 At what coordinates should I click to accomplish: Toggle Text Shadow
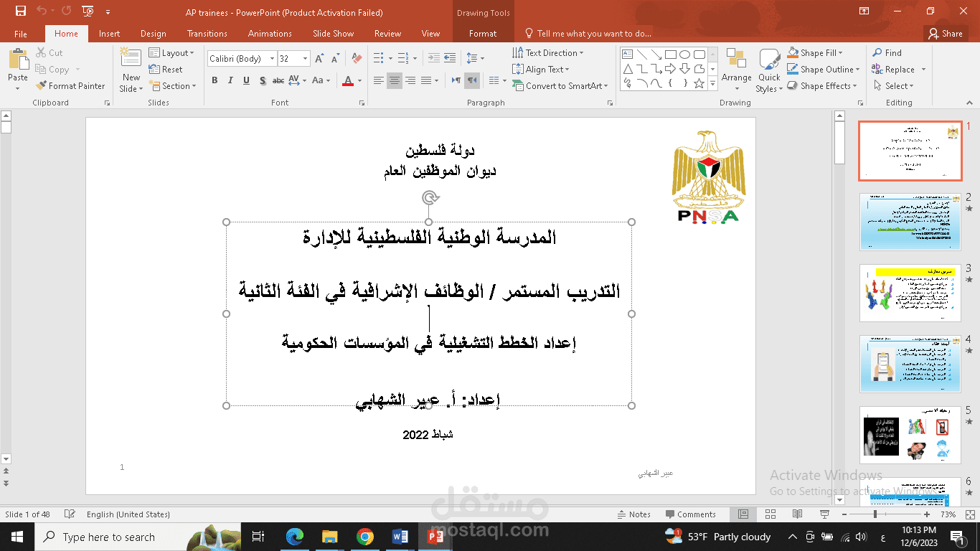(x=263, y=80)
